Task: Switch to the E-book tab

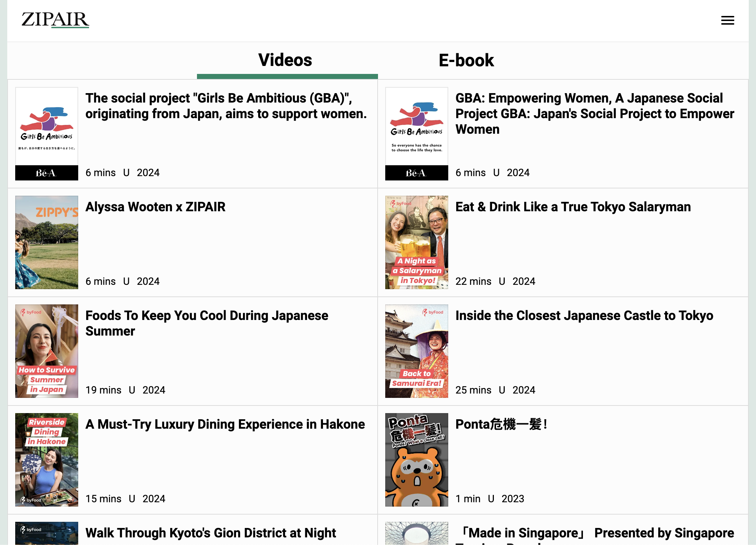Action: click(466, 60)
